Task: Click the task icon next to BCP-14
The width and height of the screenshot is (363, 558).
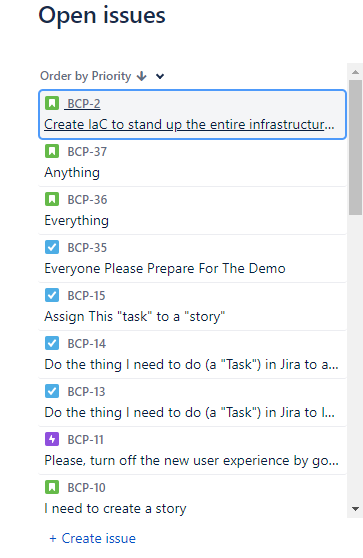Action: tap(52, 343)
